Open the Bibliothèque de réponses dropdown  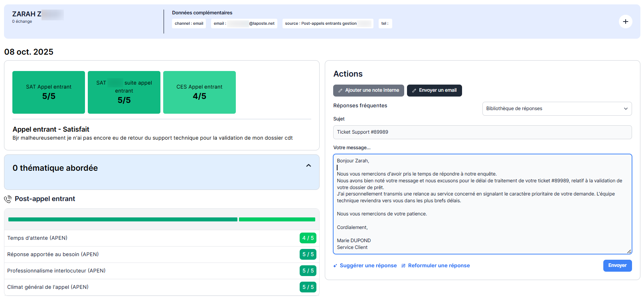pos(556,109)
